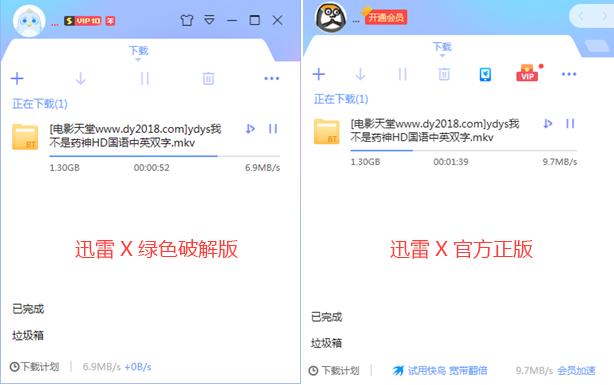
Task: Click the mkv file name in the right (official version) window
Action: (435, 130)
